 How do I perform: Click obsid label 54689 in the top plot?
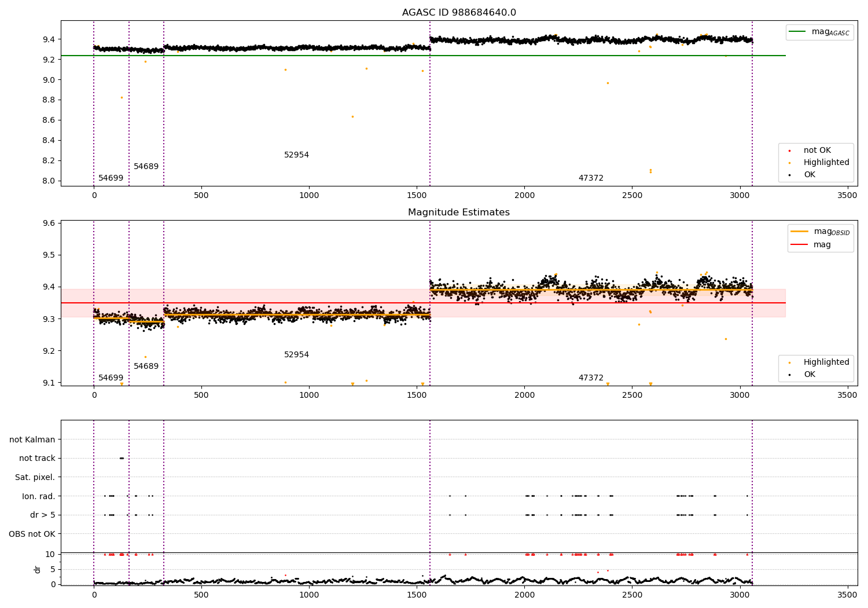(x=146, y=167)
